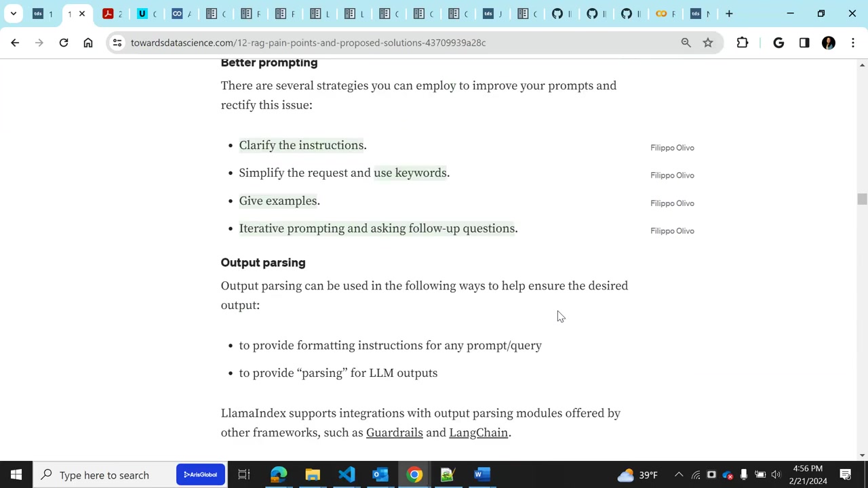Viewport: 868px width, 488px height.
Task: Open the browser home page
Action: point(88,43)
